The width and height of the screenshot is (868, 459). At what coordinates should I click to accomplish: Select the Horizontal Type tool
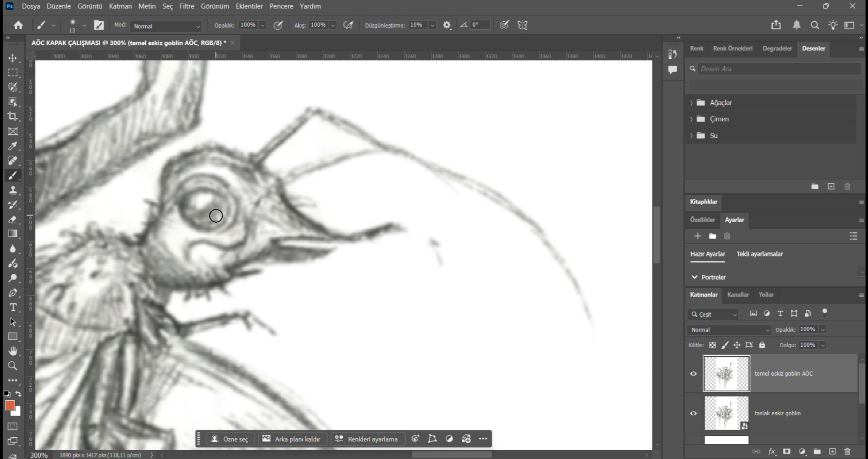tap(13, 307)
